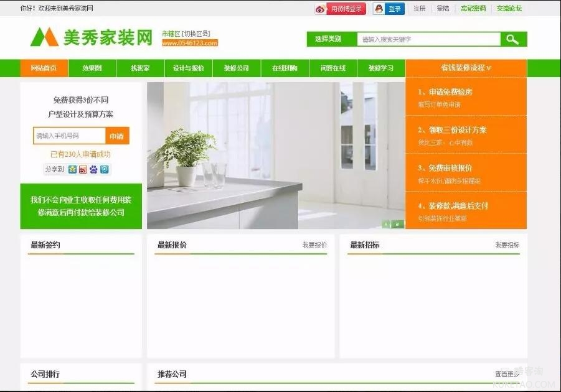Select step 4、装修款满意后支付
The width and height of the screenshot is (561, 392).
coord(466,210)
